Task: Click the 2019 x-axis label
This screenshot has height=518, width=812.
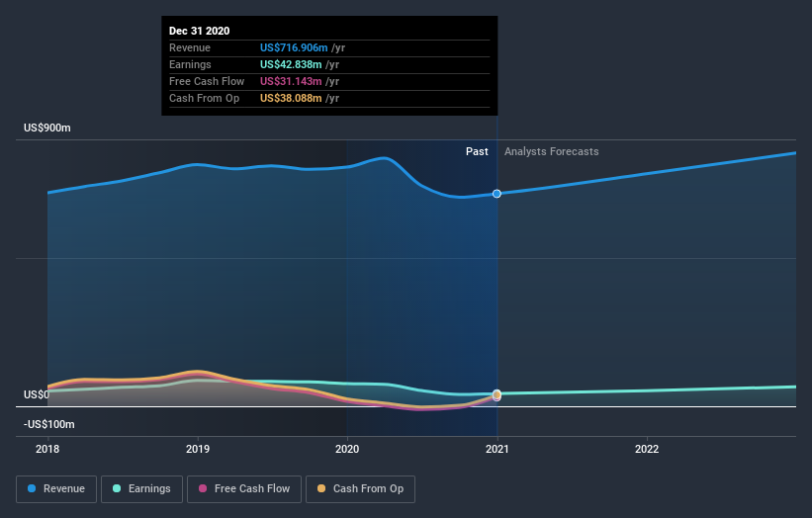Action: pos(197,449)
